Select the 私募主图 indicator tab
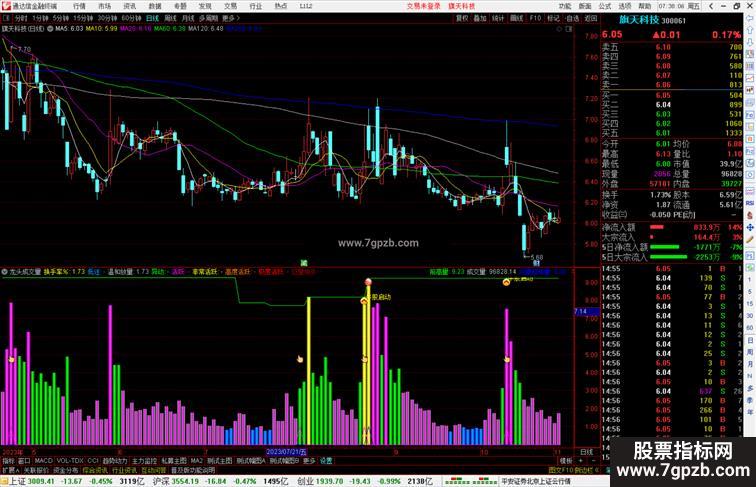 [x=174, y=461]
